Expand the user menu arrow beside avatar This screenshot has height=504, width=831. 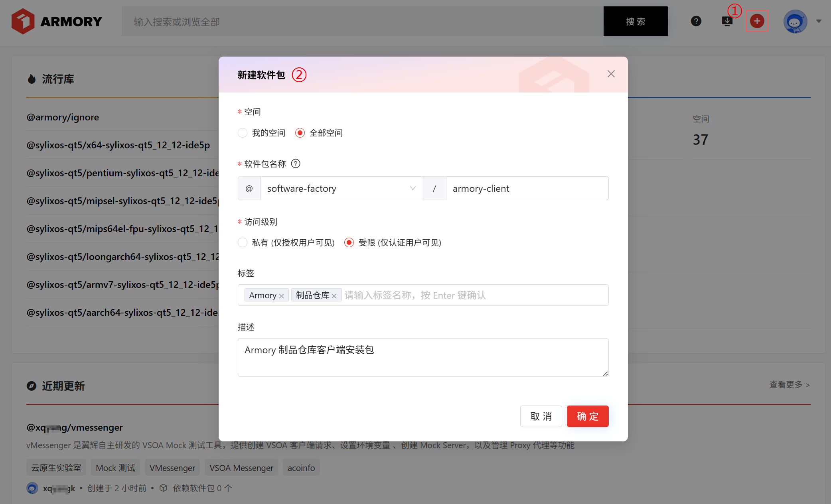coord(819,21)
